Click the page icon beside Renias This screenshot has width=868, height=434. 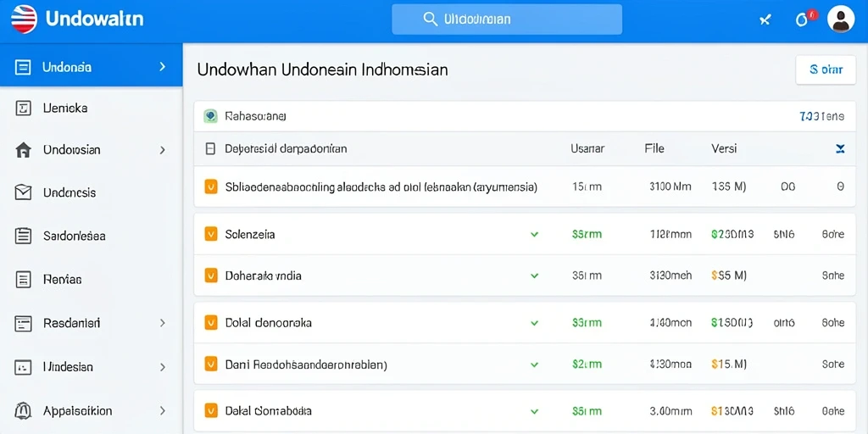click(23, 280)
